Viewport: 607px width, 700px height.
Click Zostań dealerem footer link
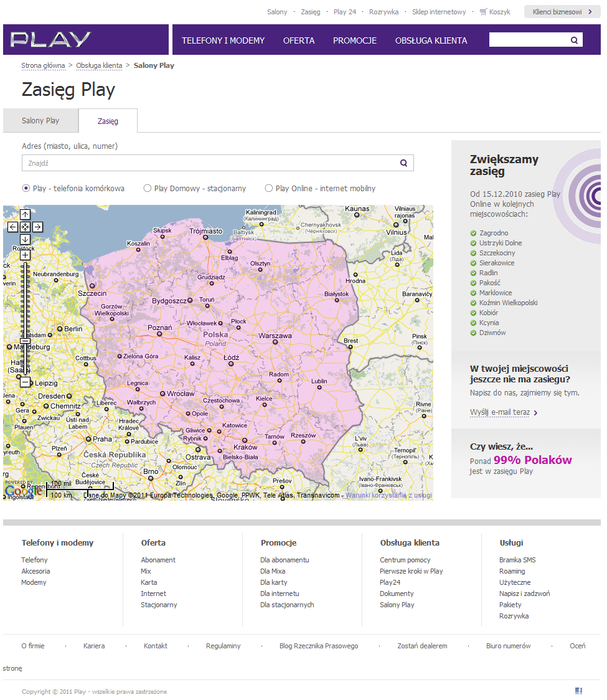click(422, 646)
